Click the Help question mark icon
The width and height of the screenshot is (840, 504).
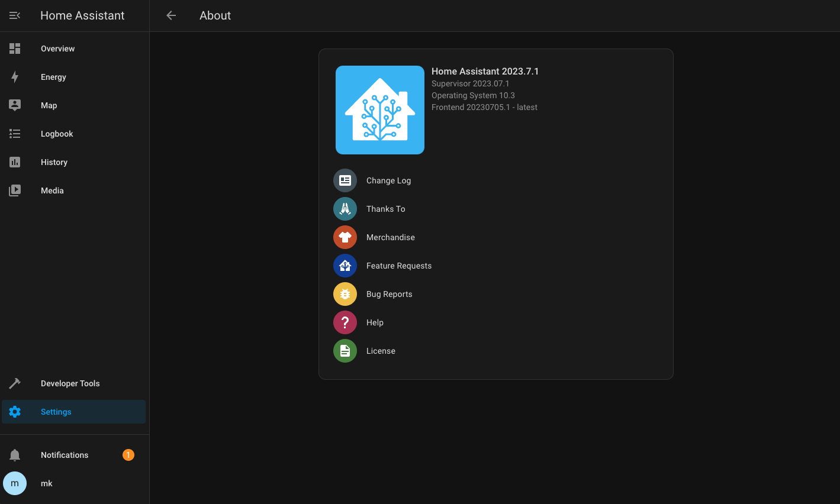pyautogui.click(x=345, y=322)
